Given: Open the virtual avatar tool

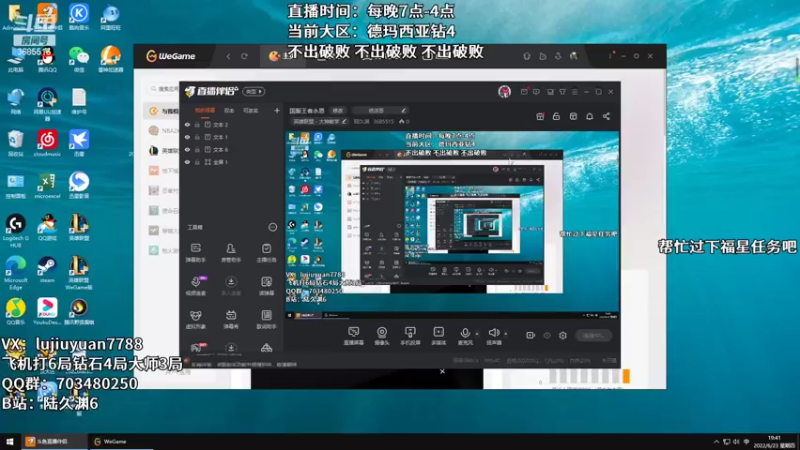Looking at the screenshot, I should pos(195,319).
